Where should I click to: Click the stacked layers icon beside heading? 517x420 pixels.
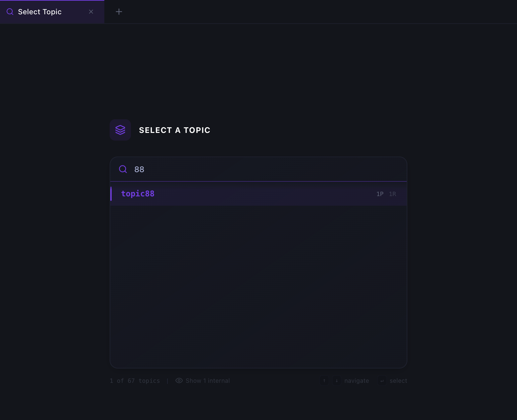(x=120, y=130)
